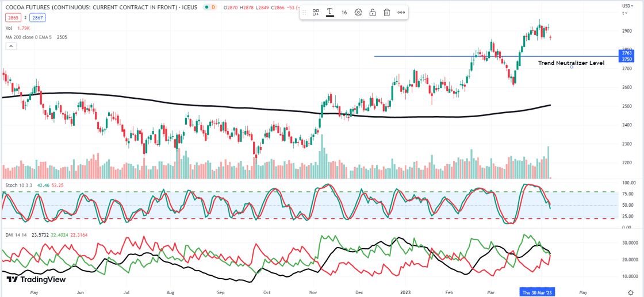Click the 100.00 Stochastic scale label
This screenshot has width=644, height=297.
(629, 183)
